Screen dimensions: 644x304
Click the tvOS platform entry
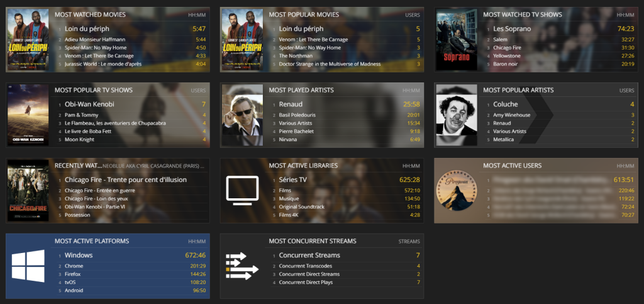(70, 283)
